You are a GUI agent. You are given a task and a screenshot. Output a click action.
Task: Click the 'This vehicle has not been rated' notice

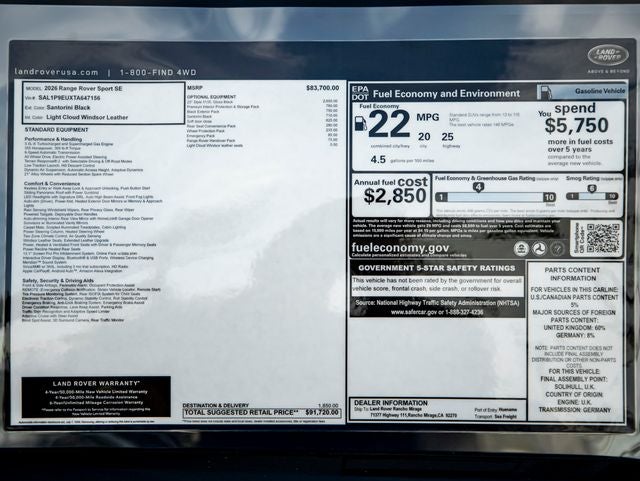point(437,285)
